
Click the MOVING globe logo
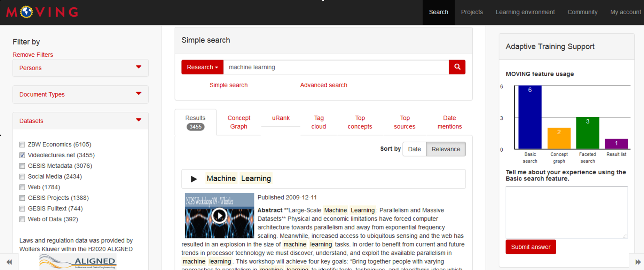(x=26, y=12)
